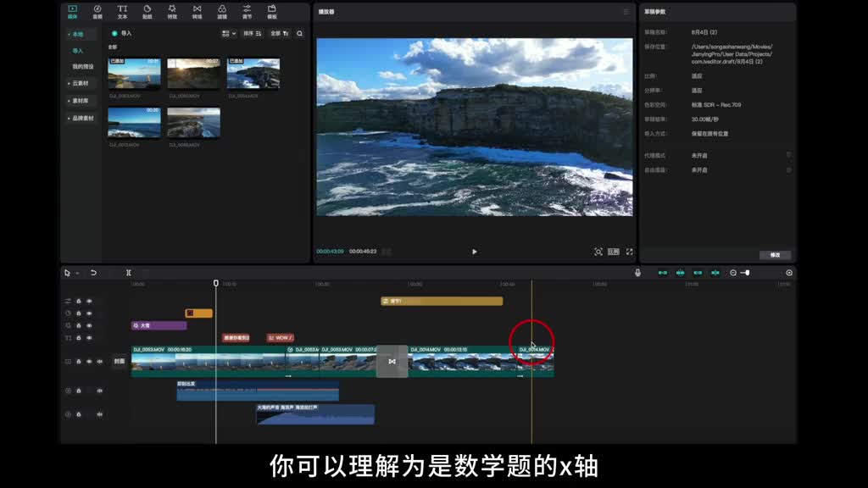Click the 导入 import button
This screenshot has height=488, width=868.
122,34
